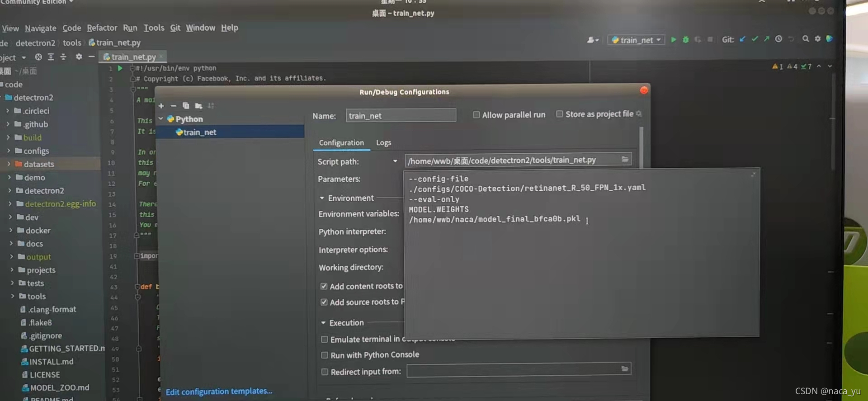Open Script path type dropdown arrow
The height and width of the screenshot is (401, 868).
point(395,161)
